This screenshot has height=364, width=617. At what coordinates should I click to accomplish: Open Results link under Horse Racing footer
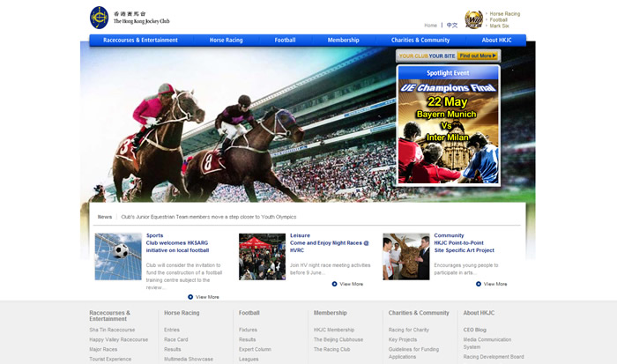coord(173,349)
